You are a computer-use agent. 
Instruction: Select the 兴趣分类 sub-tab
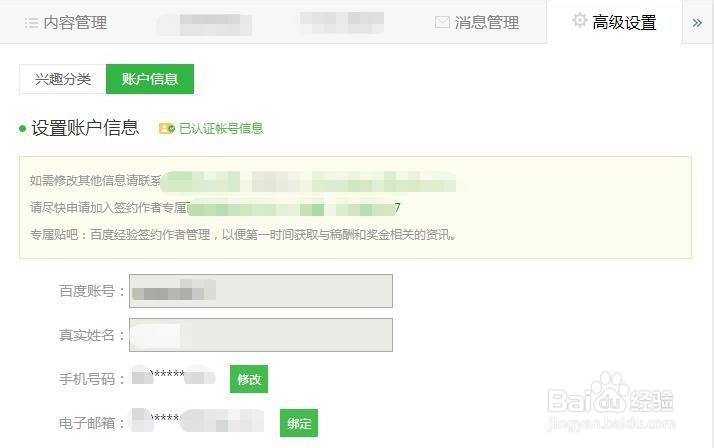pos(63,79)
